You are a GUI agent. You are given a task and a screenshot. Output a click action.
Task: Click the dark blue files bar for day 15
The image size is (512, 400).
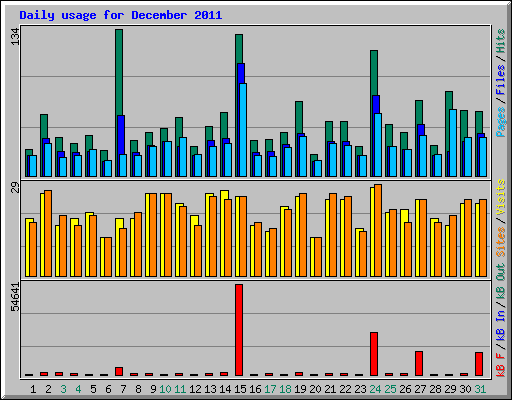(241, 73)
